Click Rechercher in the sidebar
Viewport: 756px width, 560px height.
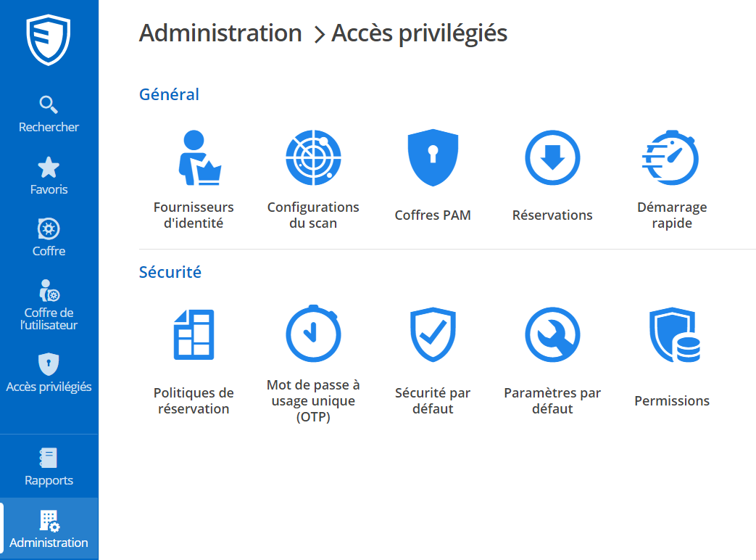click(x=49, y=115)
